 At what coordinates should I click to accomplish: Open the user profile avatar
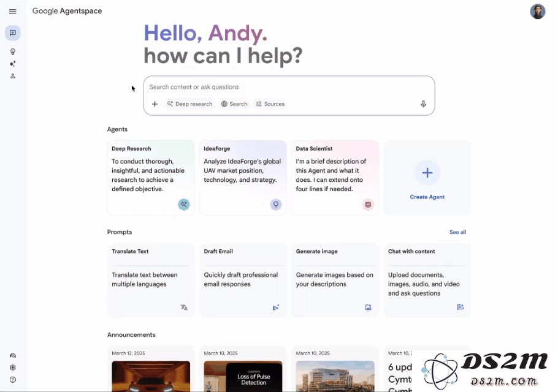[x=537, y=12]
